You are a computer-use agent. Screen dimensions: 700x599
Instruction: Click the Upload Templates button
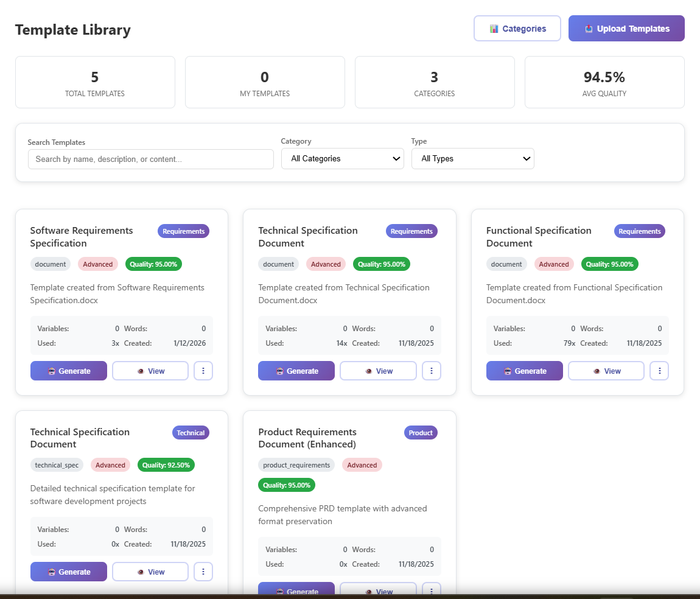[626, 28]
